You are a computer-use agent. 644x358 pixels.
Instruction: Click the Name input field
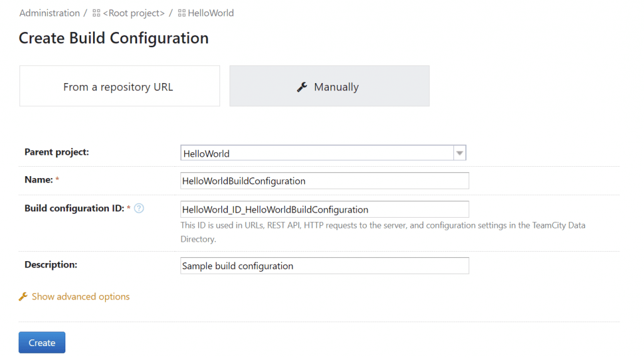coord(325,181)
